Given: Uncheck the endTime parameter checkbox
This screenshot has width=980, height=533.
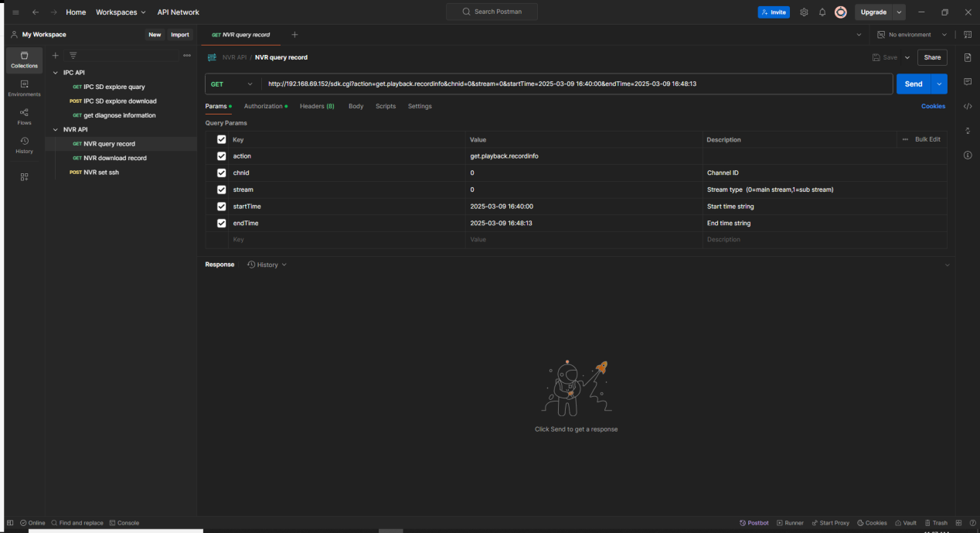Looking at the screenshot, I should coord(222,224).
